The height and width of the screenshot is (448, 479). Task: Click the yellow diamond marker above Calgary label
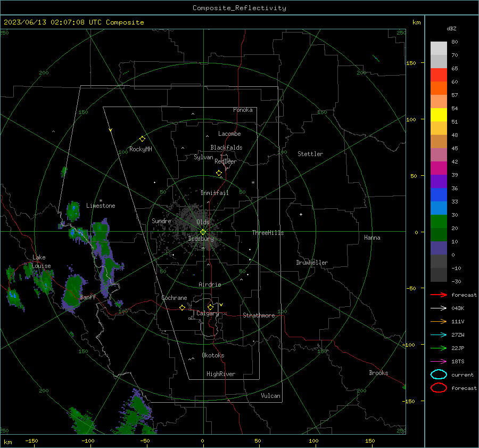click(210, 307)
